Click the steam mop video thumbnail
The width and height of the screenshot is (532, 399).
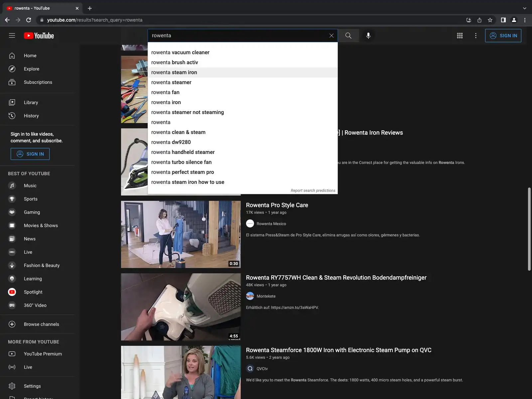(181, 307)
